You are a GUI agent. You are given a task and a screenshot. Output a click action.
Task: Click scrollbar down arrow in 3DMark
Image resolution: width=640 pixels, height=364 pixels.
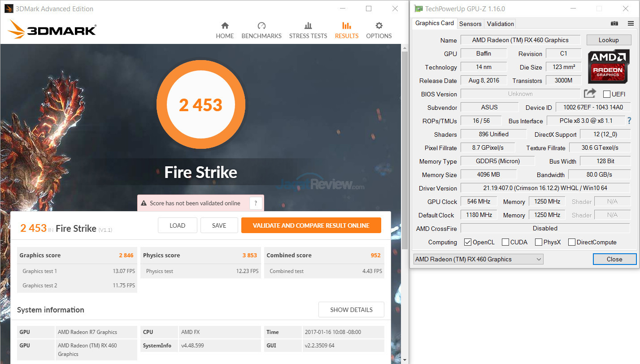coord(405,360)
